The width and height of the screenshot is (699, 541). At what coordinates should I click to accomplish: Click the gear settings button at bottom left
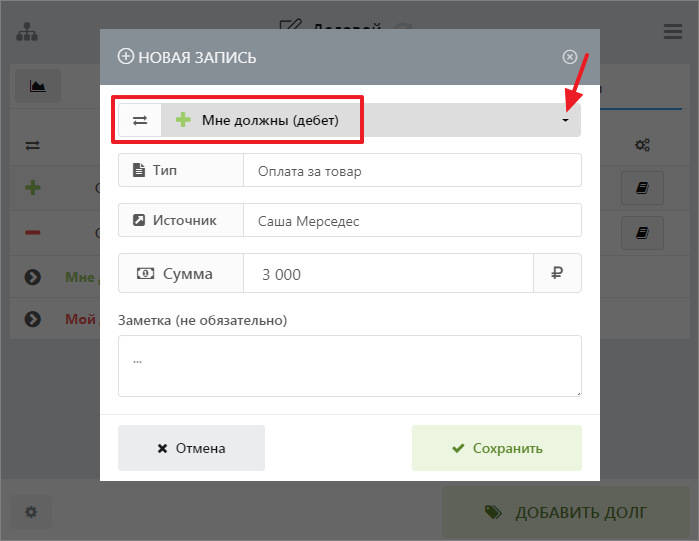click(x=31, y=512)
